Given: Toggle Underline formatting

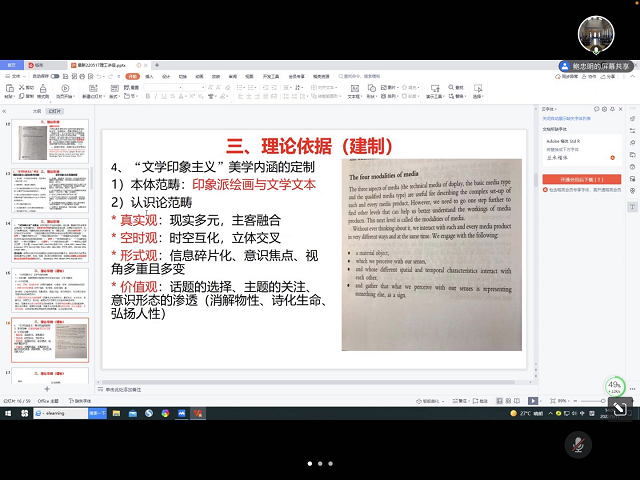Looking at the screenshot, I should 164,96.
